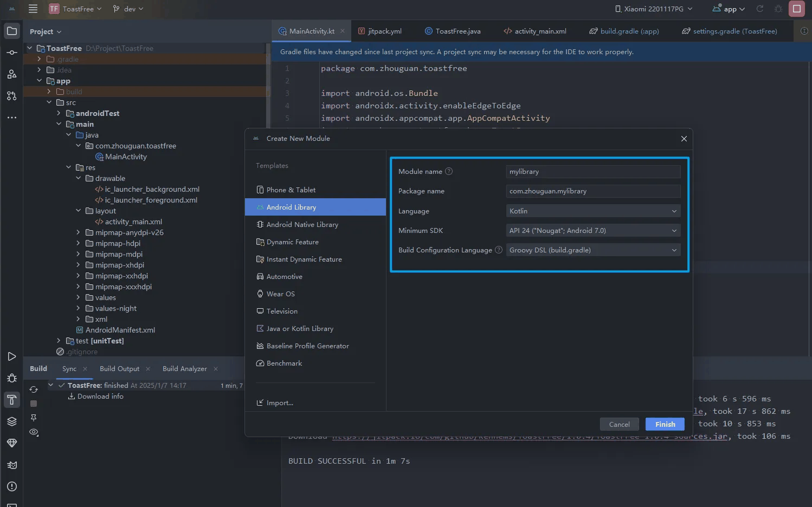This screenshot has height=507, width=812.
Task: Open the Debug bug icon in left sidebar
Action: click(x=12, y=378)
